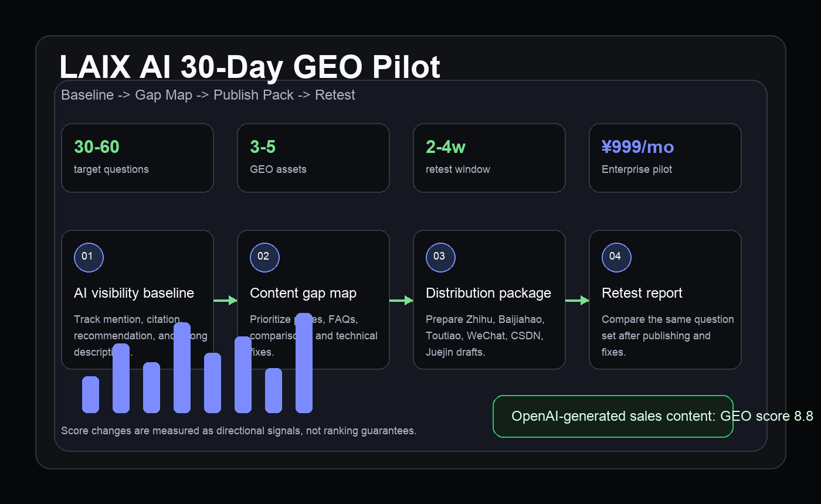
Task: Click the LAIX AI 30-Day GEO Pilot title
Action: coord(250,67)
